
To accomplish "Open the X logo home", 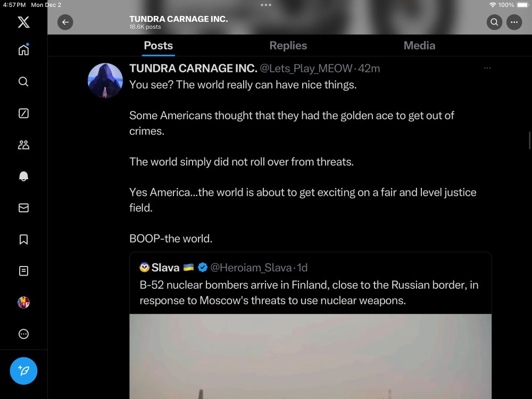I will tap(23, 22).
